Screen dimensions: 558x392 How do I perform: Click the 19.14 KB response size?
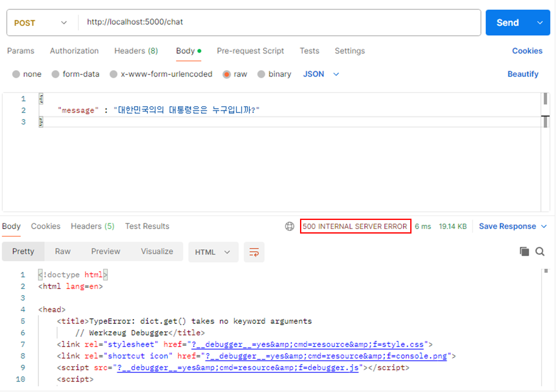(x=453, y=226)
